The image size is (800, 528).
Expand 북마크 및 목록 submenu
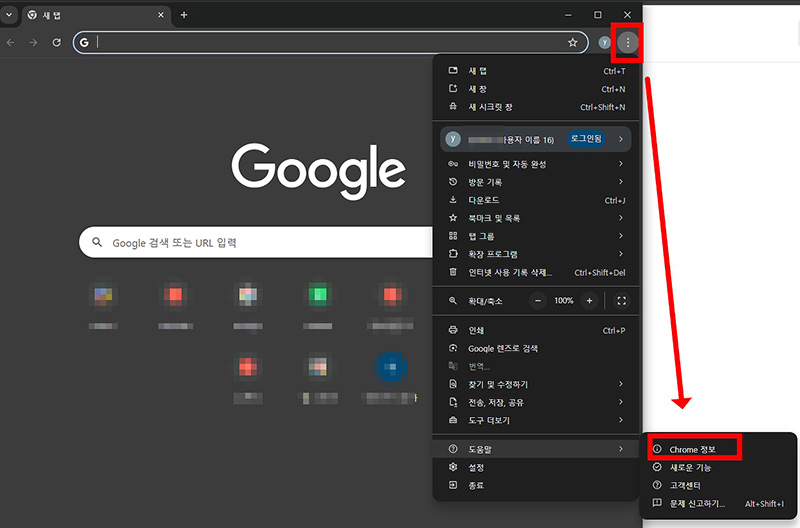coord(536,218)
